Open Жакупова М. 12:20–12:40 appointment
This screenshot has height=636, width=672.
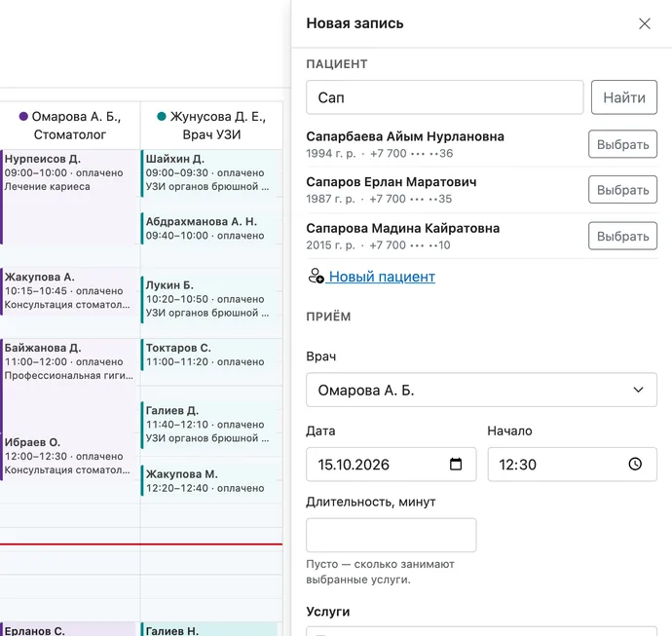[x=211, y=480]
